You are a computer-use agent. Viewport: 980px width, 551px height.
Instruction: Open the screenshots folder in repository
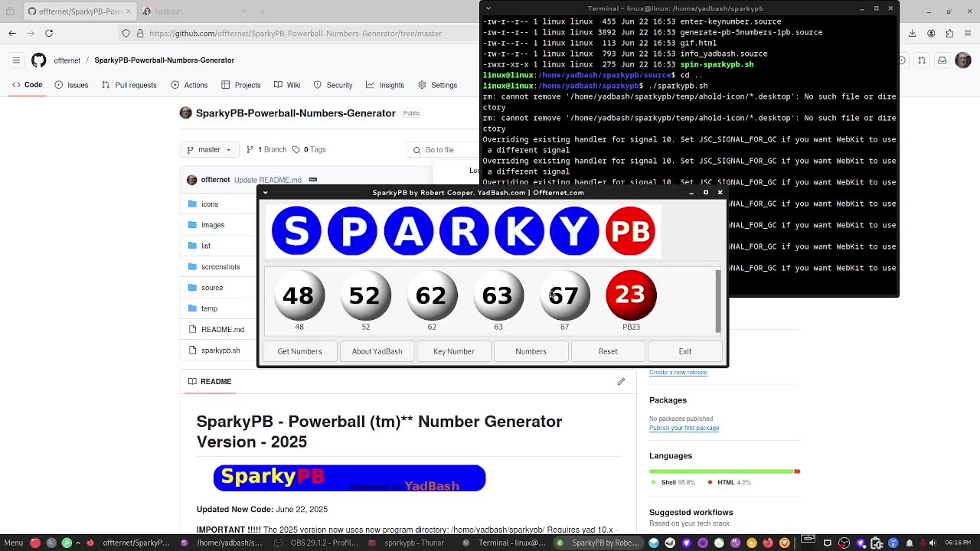click(220, 267)
